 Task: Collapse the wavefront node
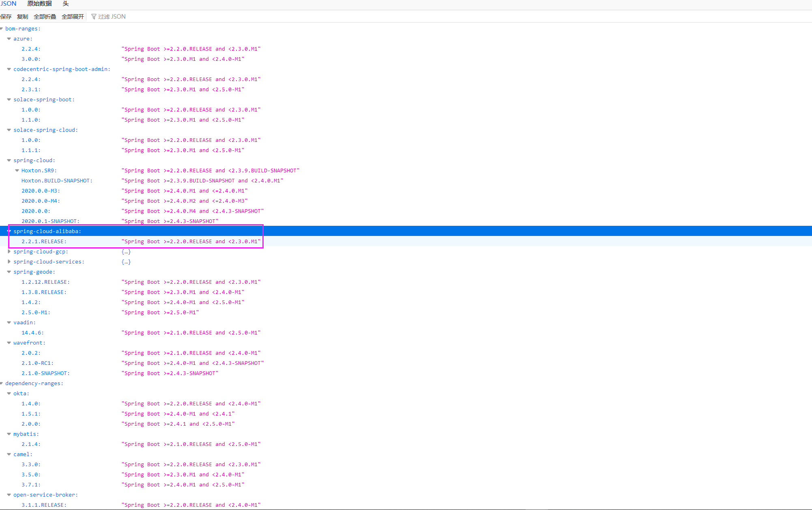[9, 343]
